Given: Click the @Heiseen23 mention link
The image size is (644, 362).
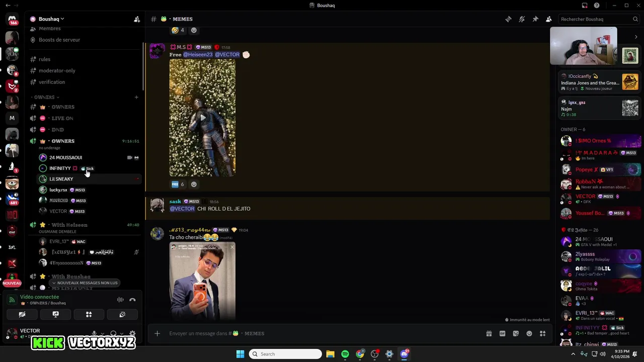Looking at the screenshot, I should tap(198, 54).
